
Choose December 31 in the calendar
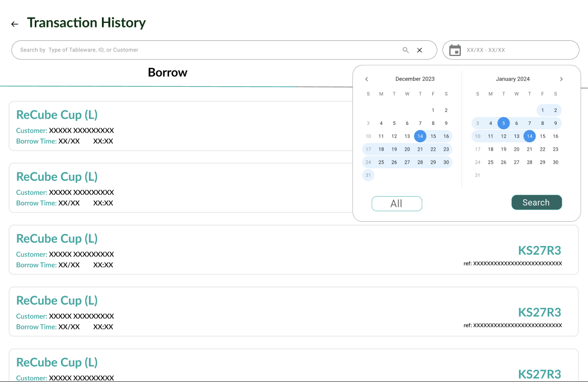368,175
